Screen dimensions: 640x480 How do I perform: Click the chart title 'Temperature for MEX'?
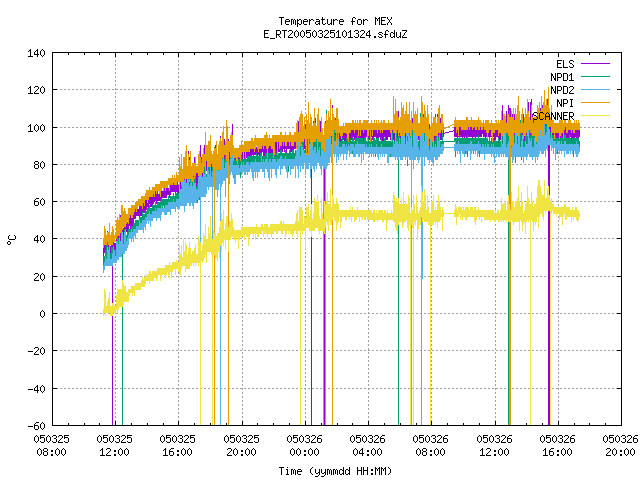(335, 21)
